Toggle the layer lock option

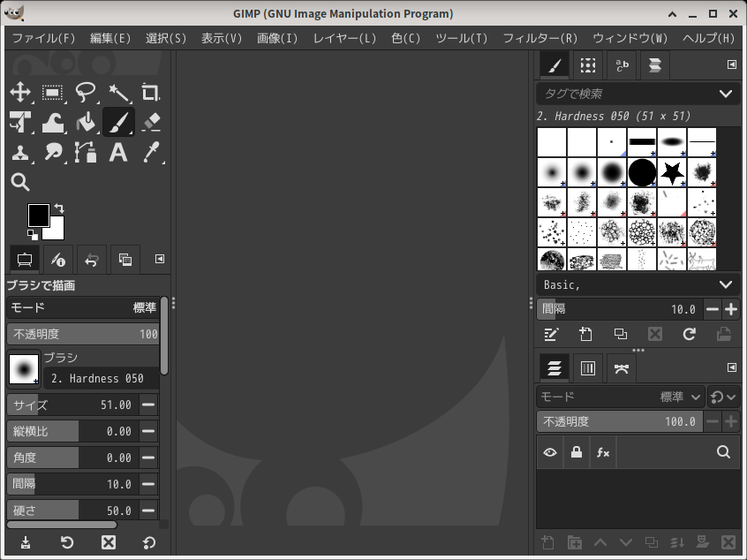pos(575,452)
